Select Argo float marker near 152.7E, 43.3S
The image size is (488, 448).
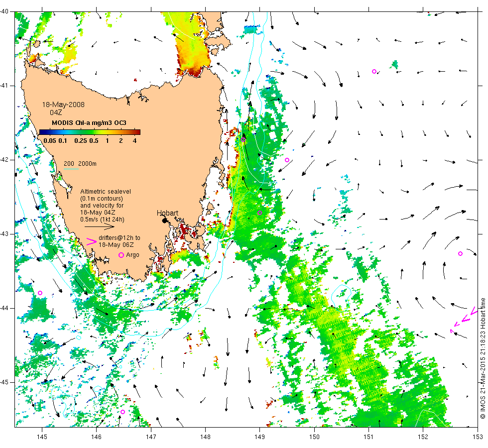click(460, 253)
